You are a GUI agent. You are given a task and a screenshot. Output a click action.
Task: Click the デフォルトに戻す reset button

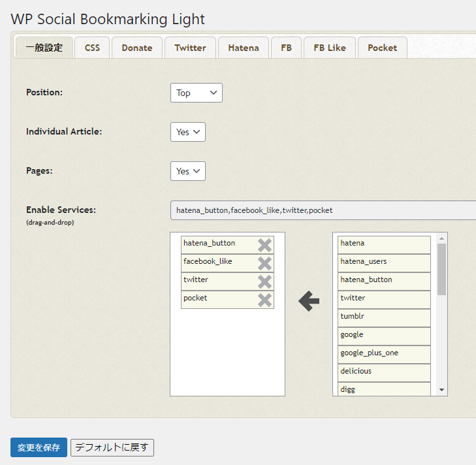tap(112, 448)
